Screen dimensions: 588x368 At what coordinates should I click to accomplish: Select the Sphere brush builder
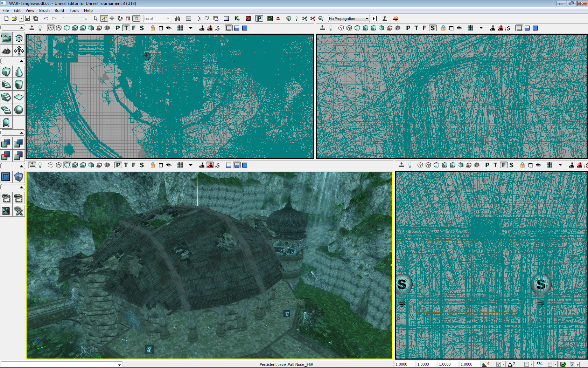click(x=19, y=110)
